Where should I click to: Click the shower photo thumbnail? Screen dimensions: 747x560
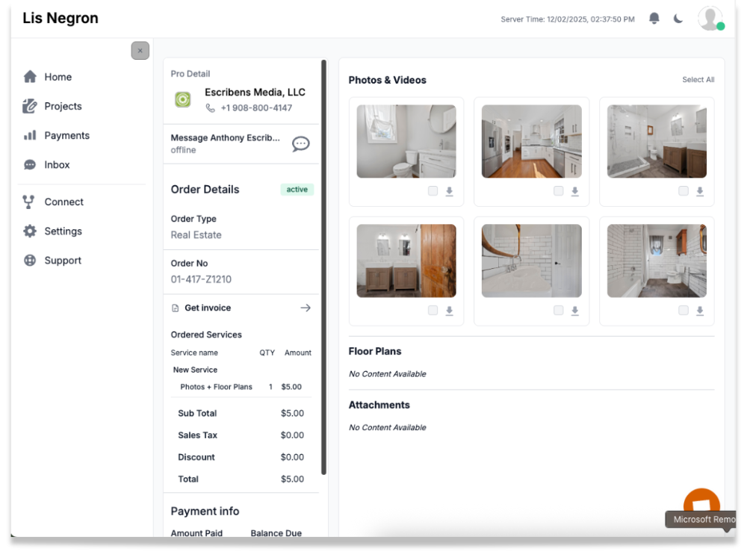click(657, 140)
